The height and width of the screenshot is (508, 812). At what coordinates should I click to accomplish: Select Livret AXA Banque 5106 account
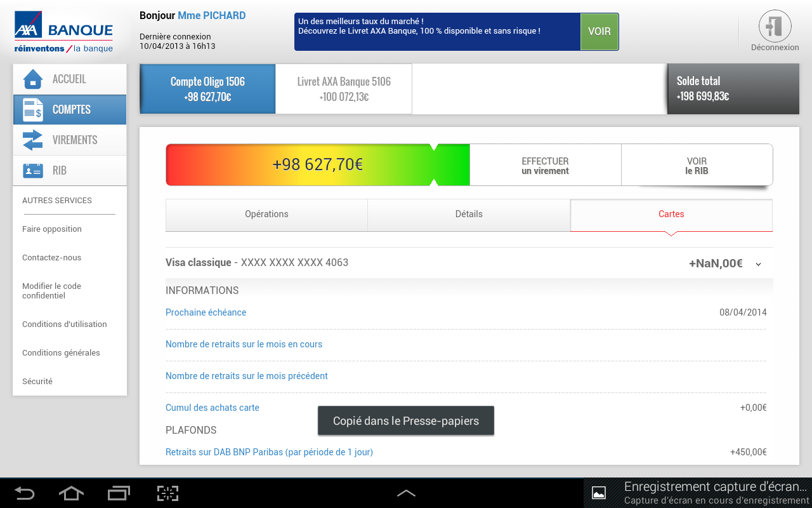click(x=344, y=89)
